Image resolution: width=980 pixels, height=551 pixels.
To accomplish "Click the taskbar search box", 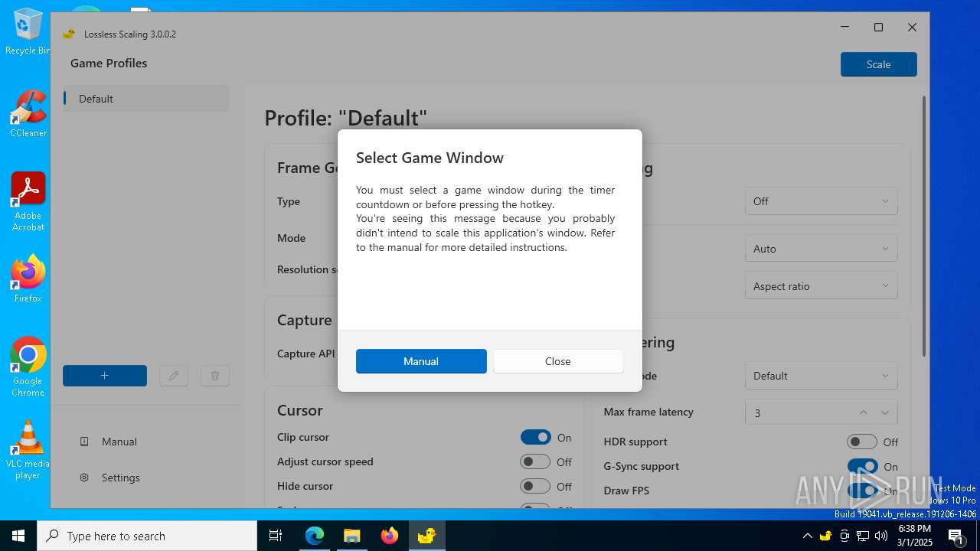I will point(147,536).
